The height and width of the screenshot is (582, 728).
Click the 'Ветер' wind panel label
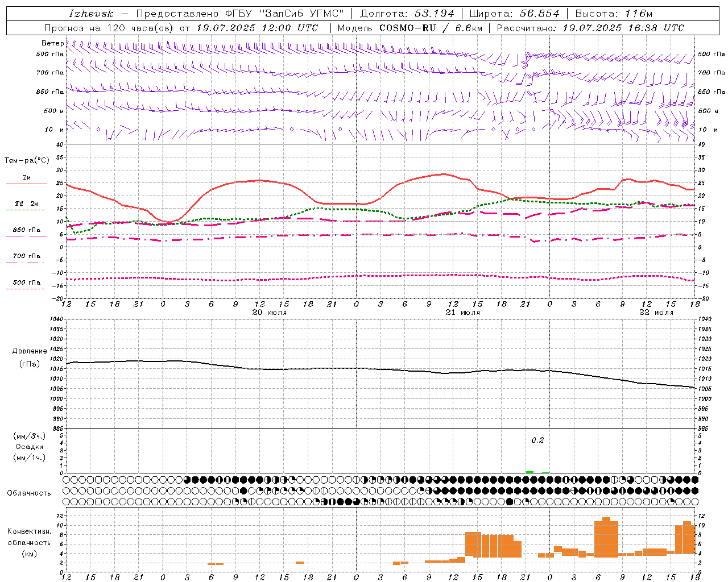[53, 43]
